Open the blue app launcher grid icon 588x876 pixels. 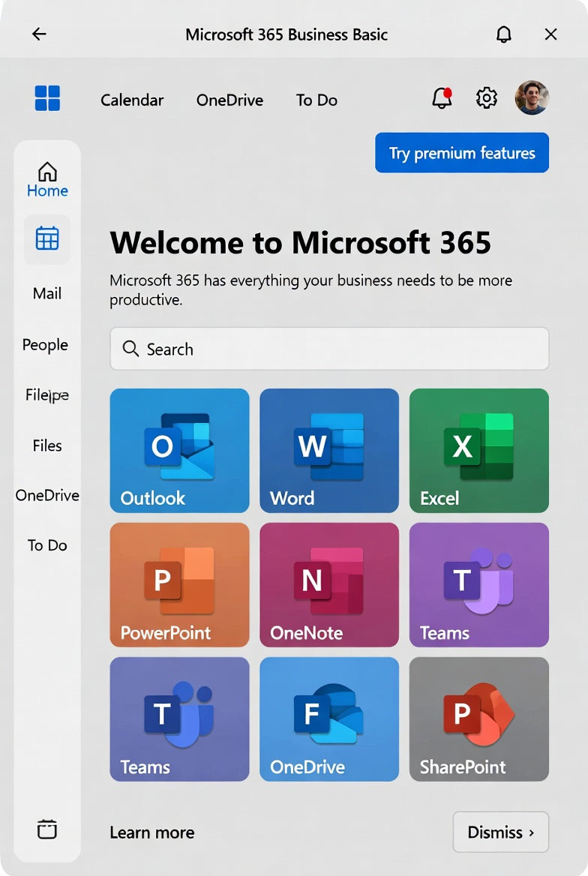pyautogui.click(x=47, y=98)
